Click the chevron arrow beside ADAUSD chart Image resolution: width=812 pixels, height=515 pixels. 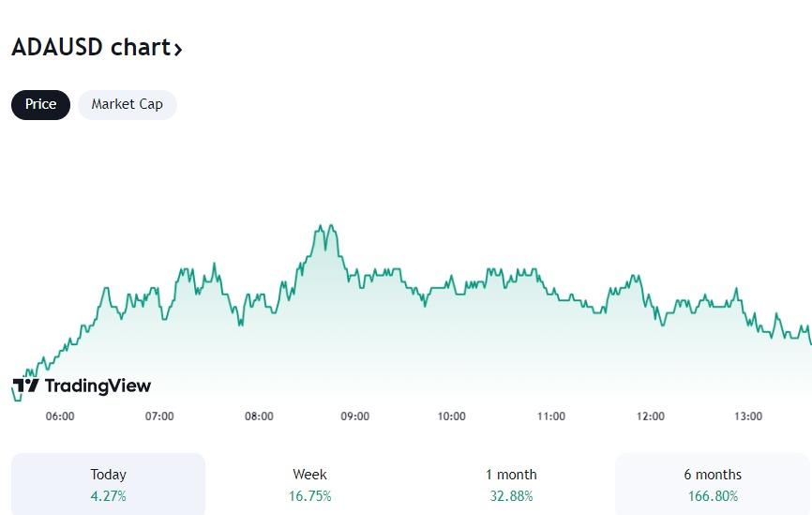click(178, 49)
